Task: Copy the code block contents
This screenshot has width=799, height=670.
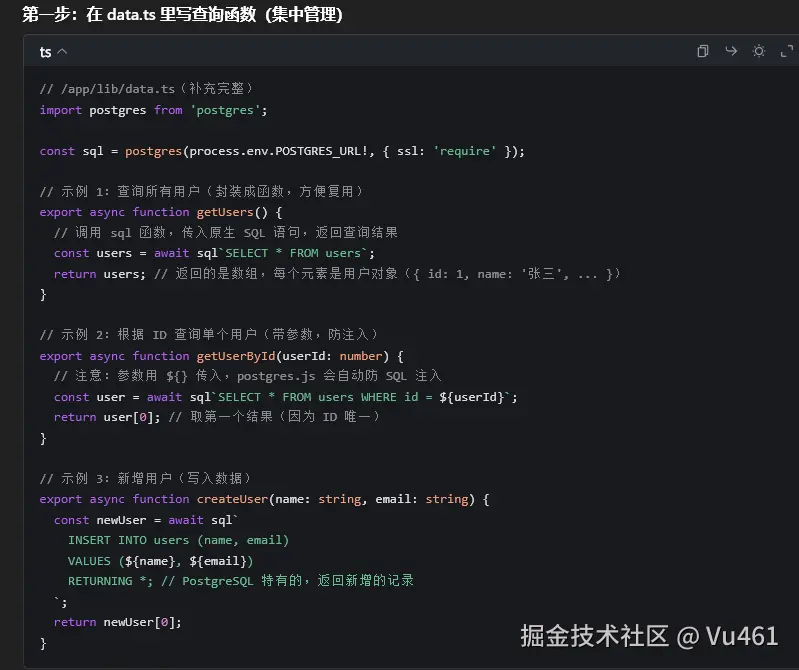Action: tap(703, 51)
